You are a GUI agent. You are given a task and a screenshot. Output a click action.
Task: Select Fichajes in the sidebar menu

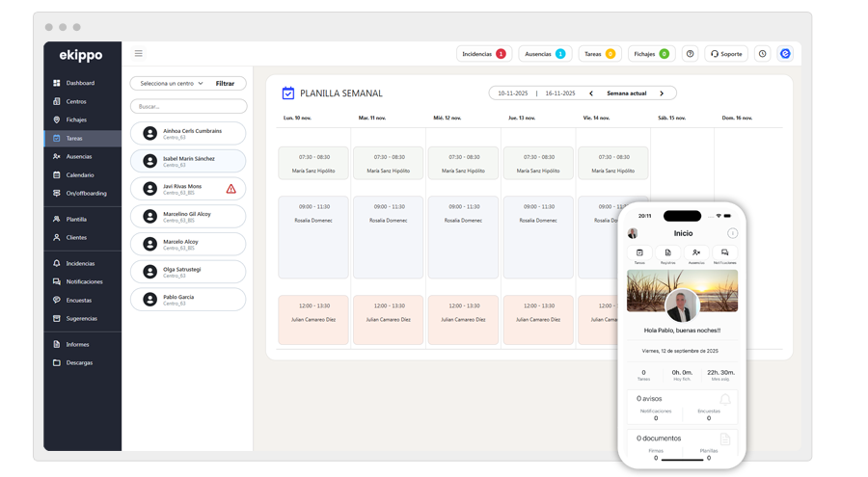point(76,119)
